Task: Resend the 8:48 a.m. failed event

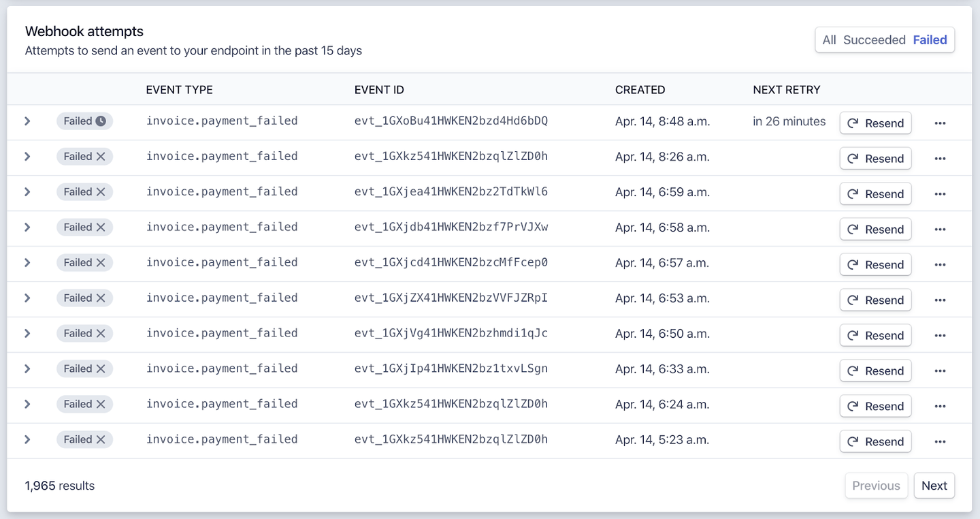Action: (876, 123)
